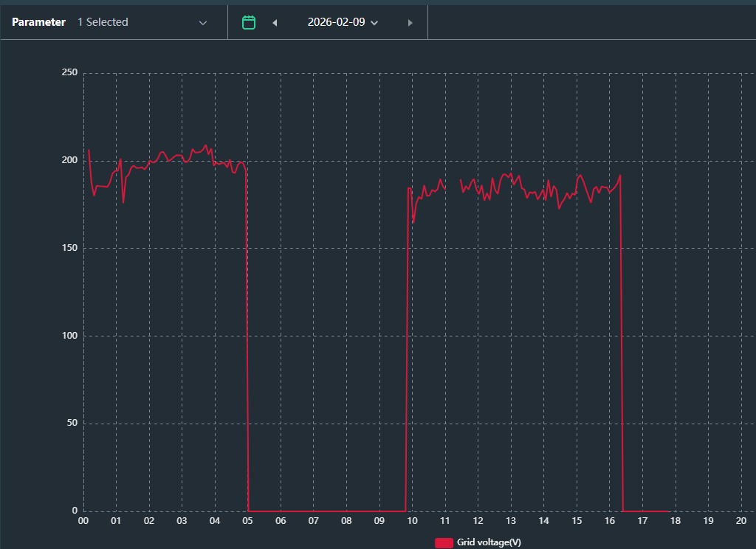Click the 2026-02-09 date text
The image size is (756, 549).
tap(336, 22)
